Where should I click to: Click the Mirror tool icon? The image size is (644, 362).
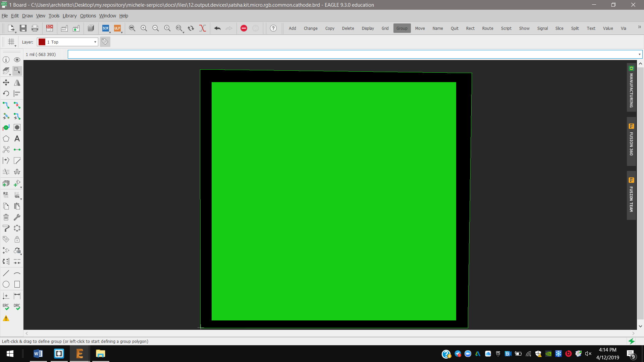[17, 82]
